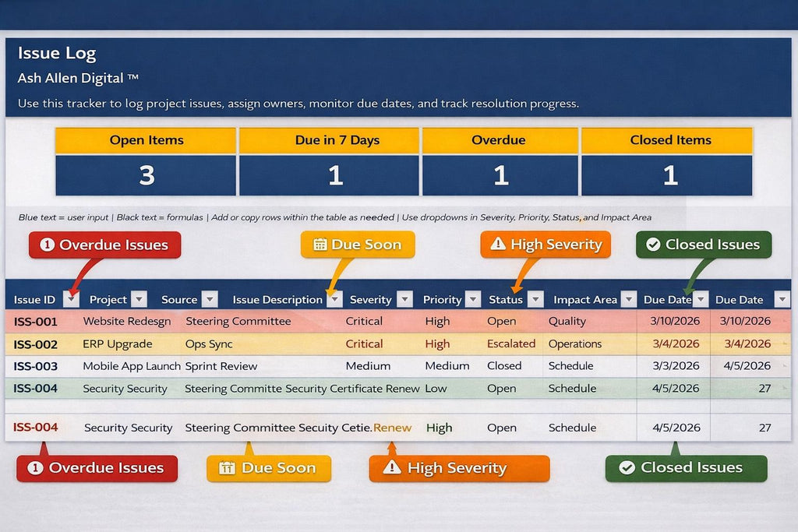The height and width of the screenshot is (532, 798).
Task: Select the tracker instructions sentence in the banner
Action: [x=298, y=104]
